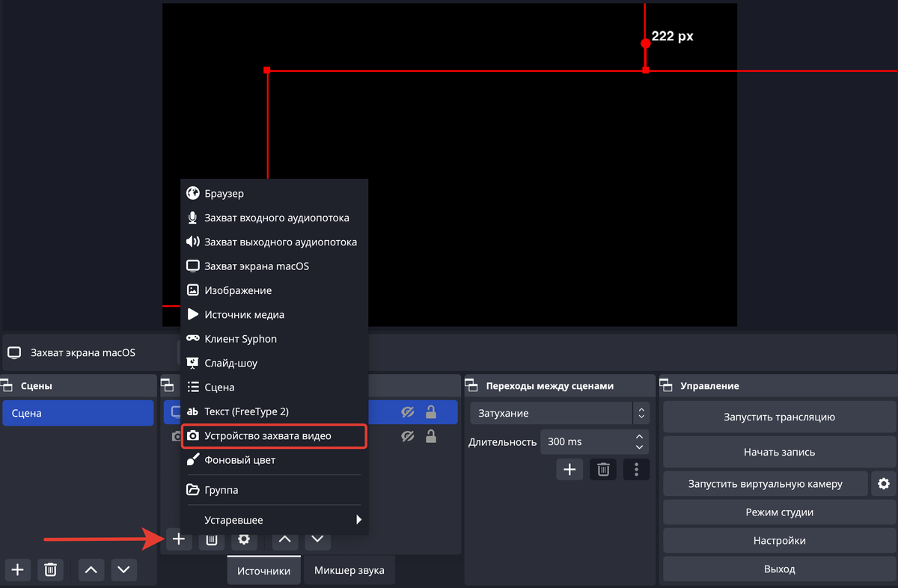898x588 pixels.
Task: Choose Устройство захвата видео from the menu
Action: (274, 435)
